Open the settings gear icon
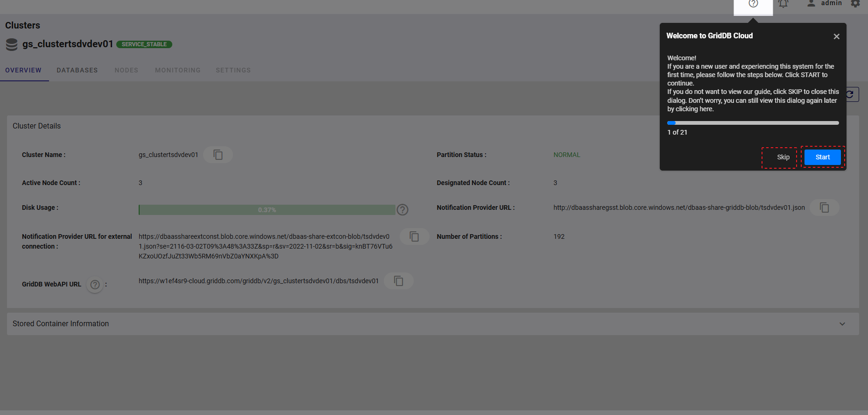The width and height of the screenshot is (868, 415). 855,4
